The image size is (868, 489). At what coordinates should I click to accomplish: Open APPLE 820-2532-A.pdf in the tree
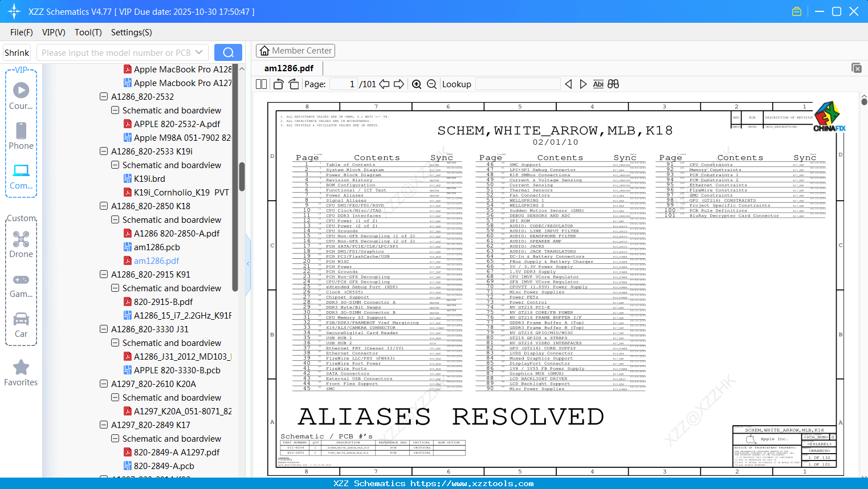click(177, 124)
